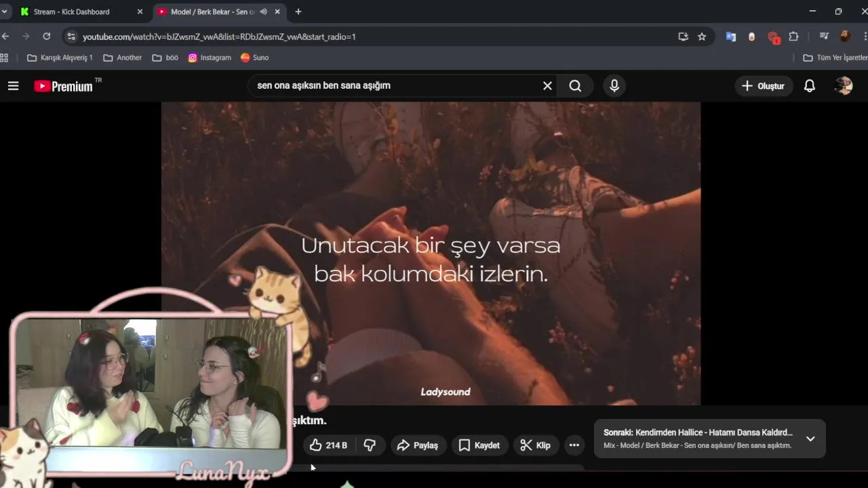Open a new browser tab

pos(298,12)
